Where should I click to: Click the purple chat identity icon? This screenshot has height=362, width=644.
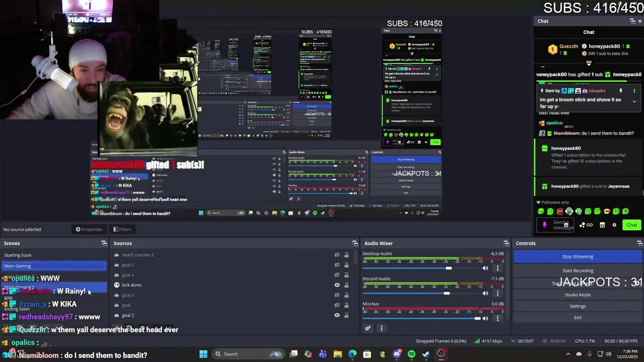[544, 225]
